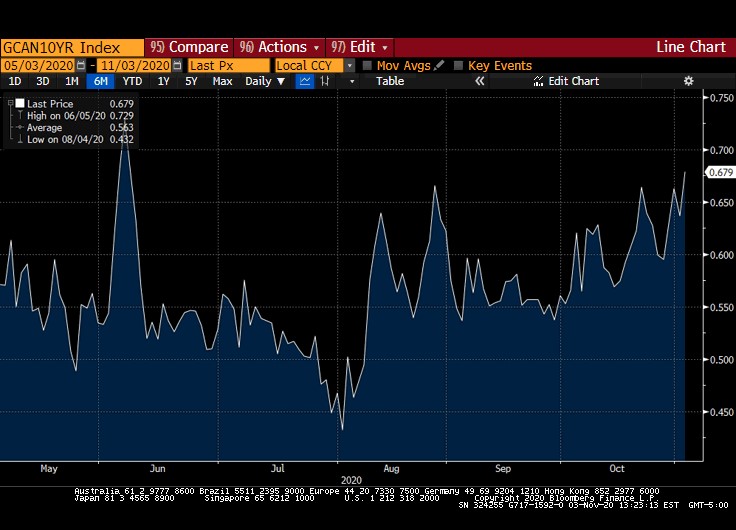Open chart settings gear icon
This screenshot has width=736, height=530.
click(688, 81)
